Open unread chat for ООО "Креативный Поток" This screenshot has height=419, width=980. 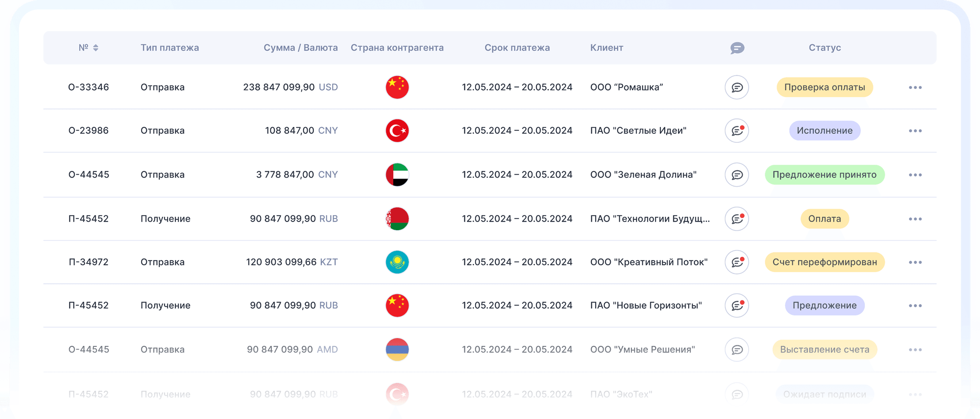737,262
